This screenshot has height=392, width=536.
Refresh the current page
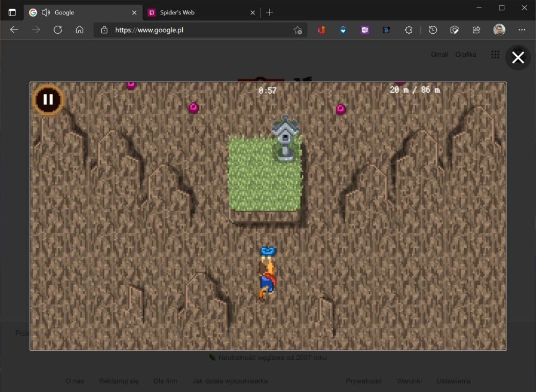[58, 29]
